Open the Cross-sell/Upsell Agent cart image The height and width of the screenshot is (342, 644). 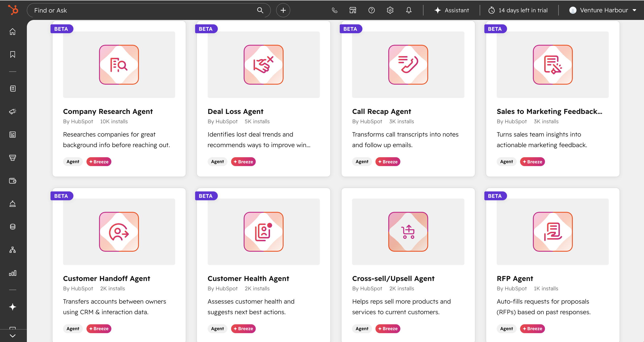(408, 232)
